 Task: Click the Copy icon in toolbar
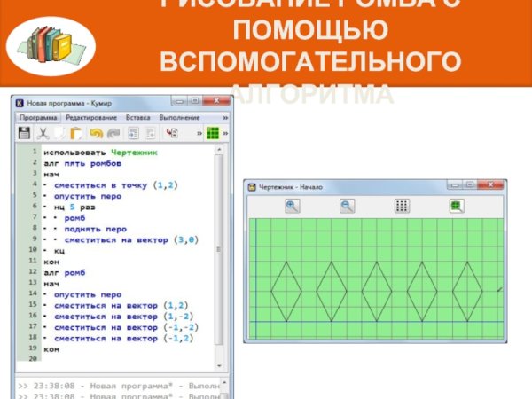(59, 133)
